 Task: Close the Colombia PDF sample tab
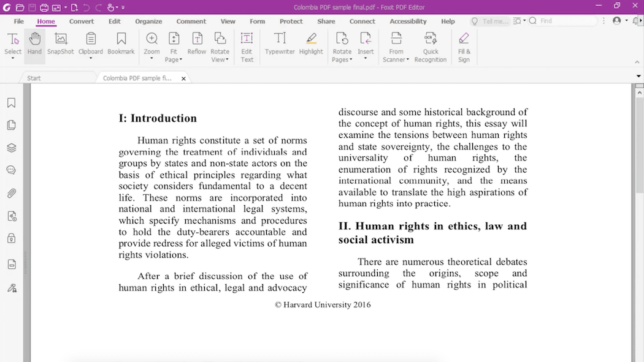point(183,78)
